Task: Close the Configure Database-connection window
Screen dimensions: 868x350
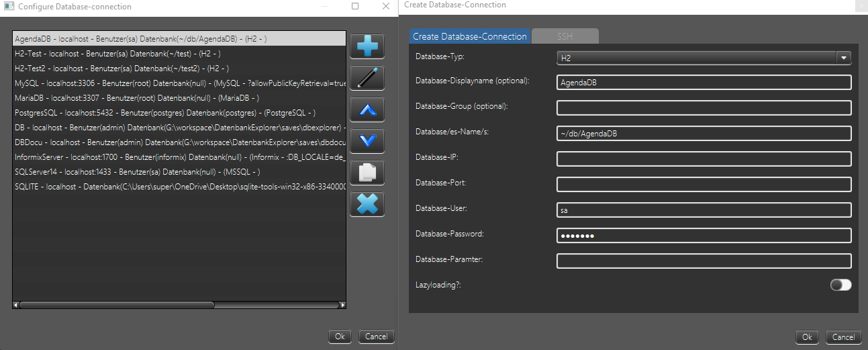Action: tap(386, 6)
